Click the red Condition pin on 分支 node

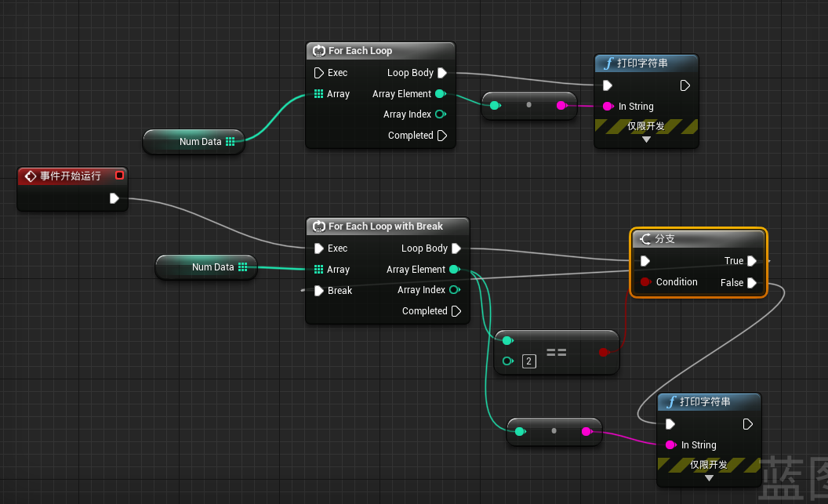[x=645, y=282]
